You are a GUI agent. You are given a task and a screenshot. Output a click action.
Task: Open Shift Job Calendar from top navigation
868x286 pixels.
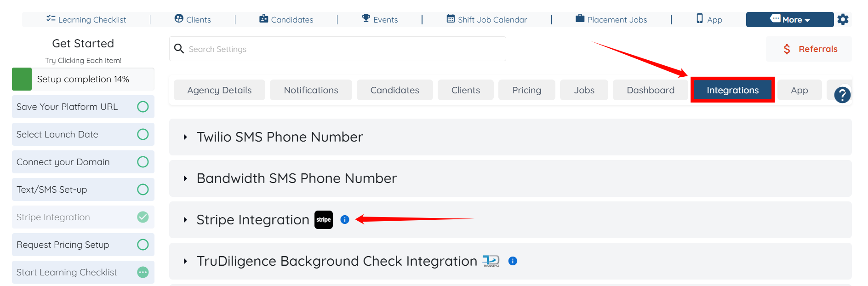coord(487,20)
